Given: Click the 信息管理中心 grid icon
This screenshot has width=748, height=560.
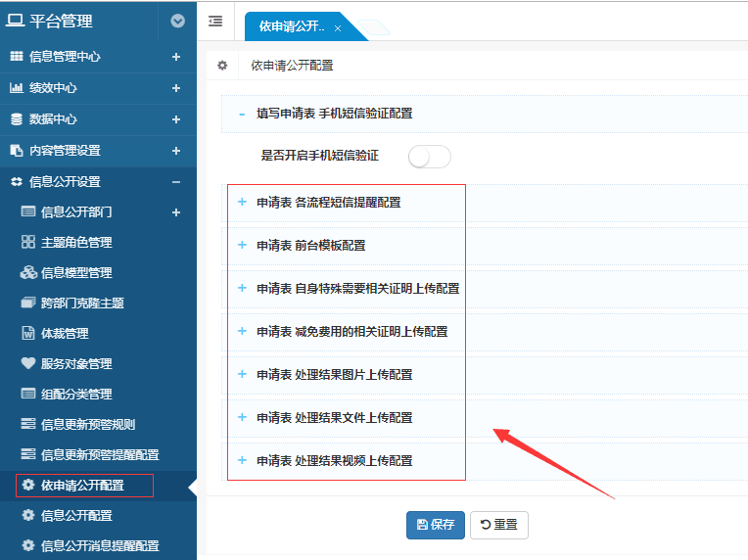Looking at the screenshot, I should pos(17,57).
